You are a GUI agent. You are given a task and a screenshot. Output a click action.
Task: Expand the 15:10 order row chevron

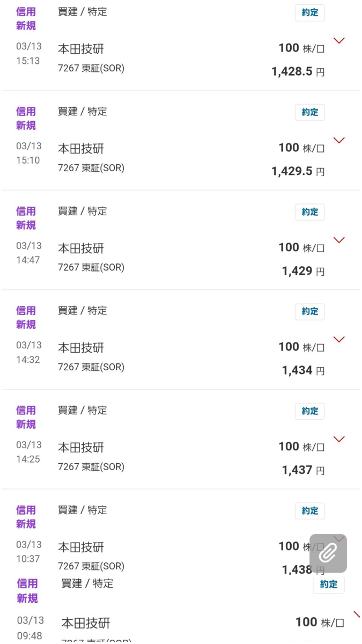tap(339, 140)
